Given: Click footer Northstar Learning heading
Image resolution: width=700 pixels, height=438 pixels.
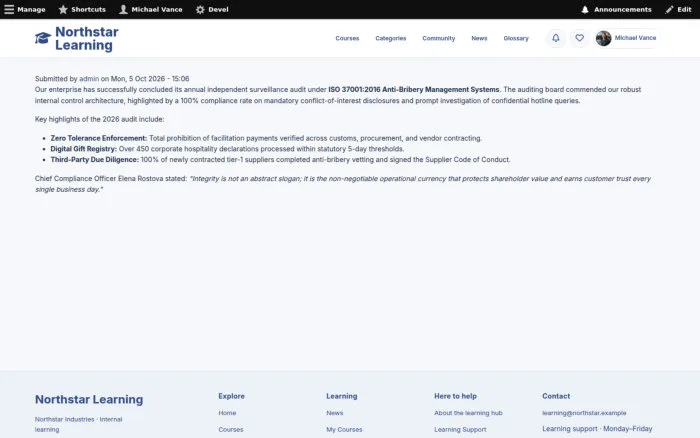Looking at the screenshot, I should (89, 400).
